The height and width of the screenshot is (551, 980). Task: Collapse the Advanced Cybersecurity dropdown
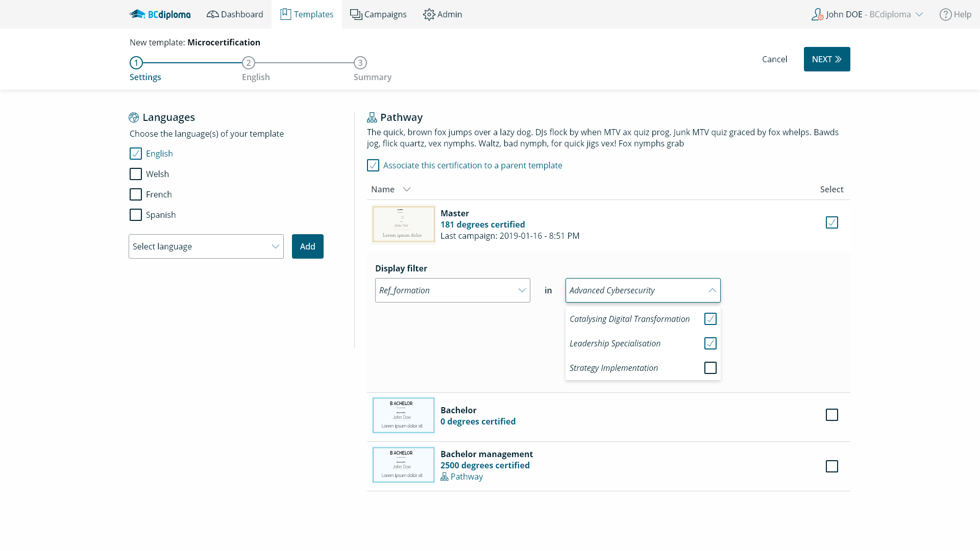712,290
